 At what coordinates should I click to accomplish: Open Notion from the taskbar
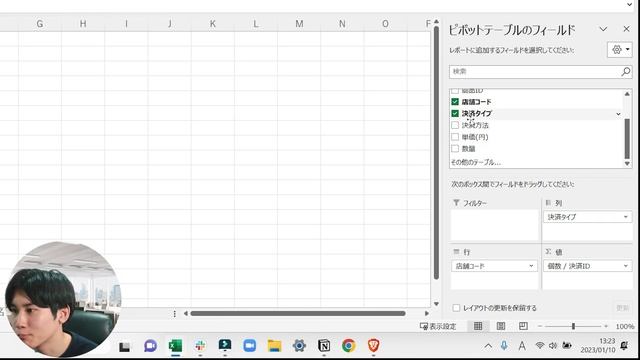[324, 346]
